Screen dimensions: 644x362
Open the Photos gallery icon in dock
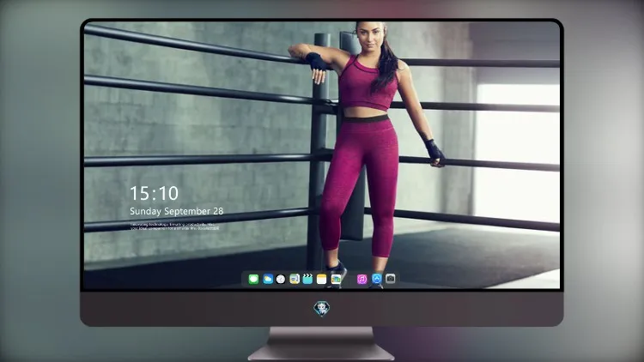coord(336,279)
